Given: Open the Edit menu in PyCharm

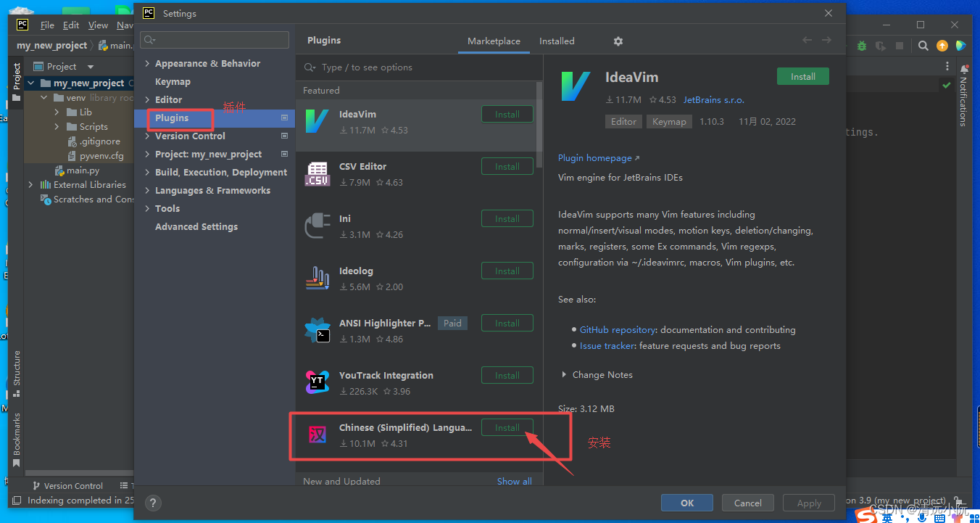Looking at the screenshot, I should (x=71, y=25).
